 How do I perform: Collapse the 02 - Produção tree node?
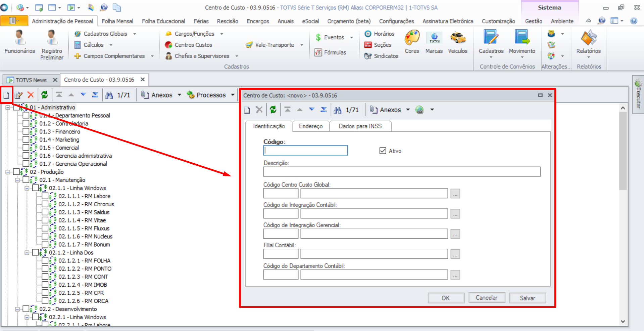click(x=8, y=172)
